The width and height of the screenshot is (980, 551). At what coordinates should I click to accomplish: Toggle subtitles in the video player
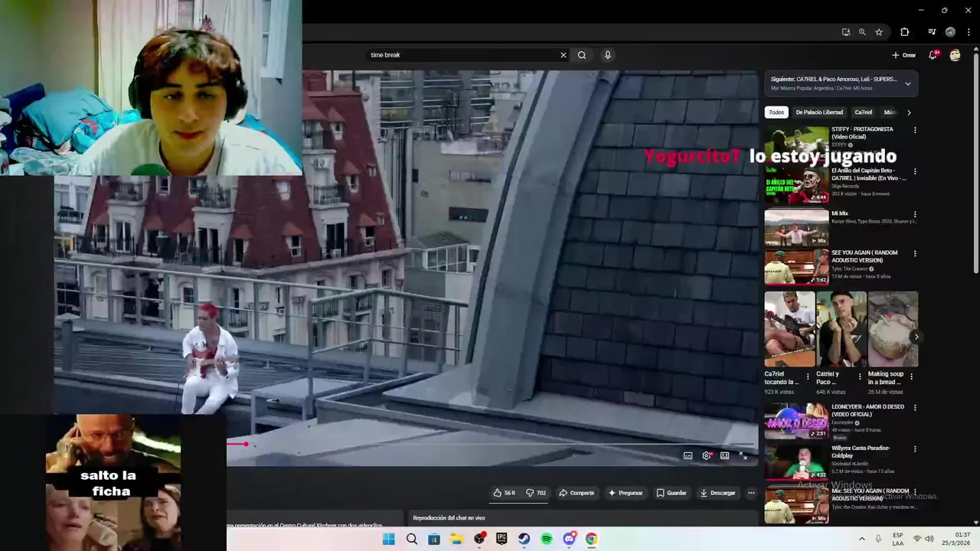click(x=688, y=455)
